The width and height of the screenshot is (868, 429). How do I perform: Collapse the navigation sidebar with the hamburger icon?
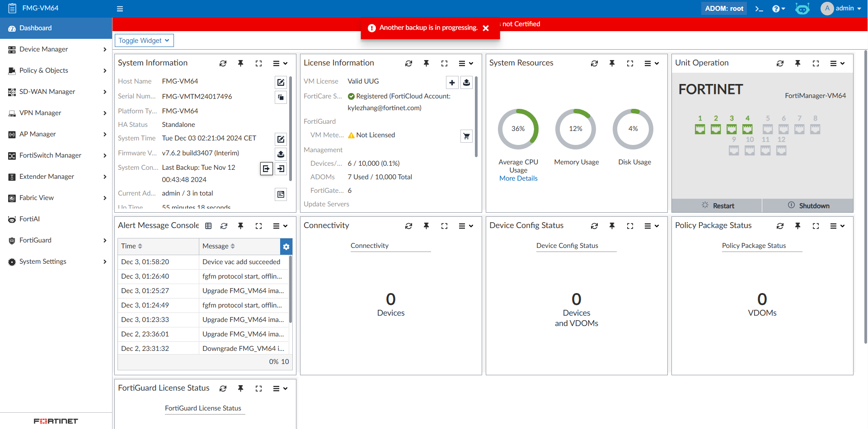pos(120,9)
